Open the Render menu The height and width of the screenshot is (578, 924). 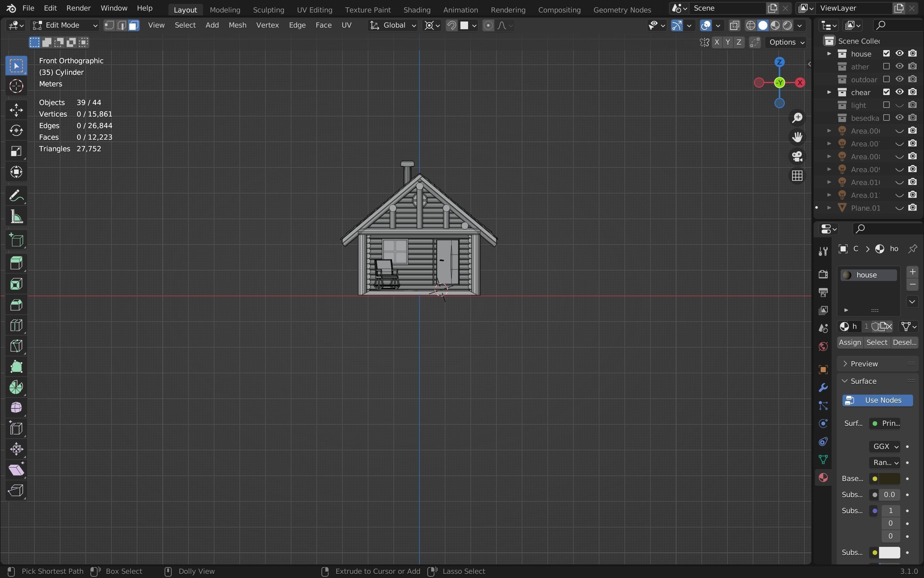(78, 8)
